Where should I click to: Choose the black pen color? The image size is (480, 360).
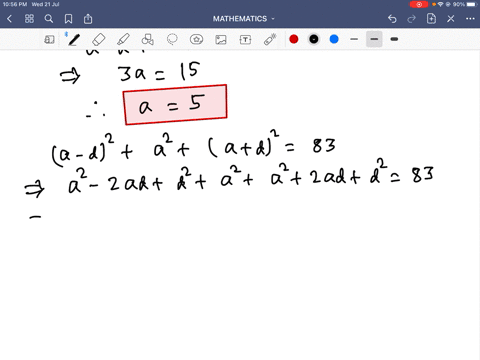tap(314, 39)
